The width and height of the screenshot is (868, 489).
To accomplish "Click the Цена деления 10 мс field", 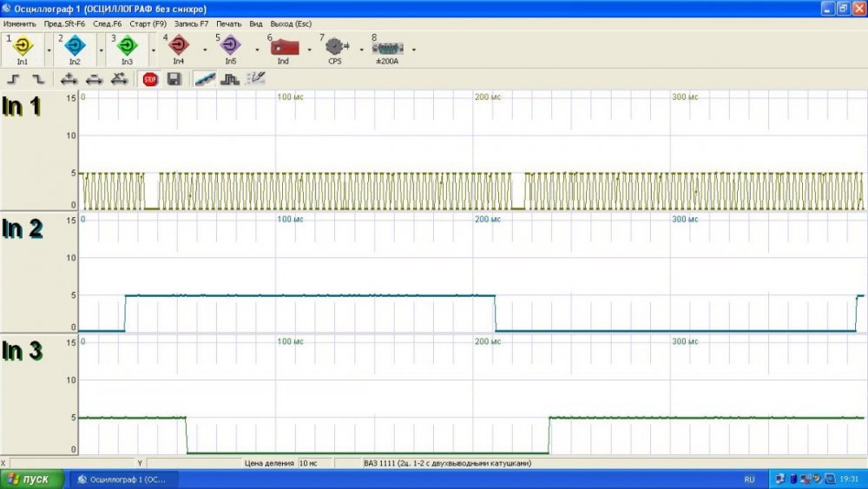I will (x=308, y=464).
